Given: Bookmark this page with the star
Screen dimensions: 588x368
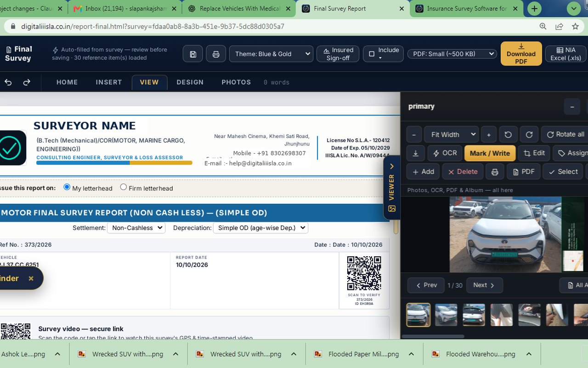Looking at the screenshot, I should (575, 27).
